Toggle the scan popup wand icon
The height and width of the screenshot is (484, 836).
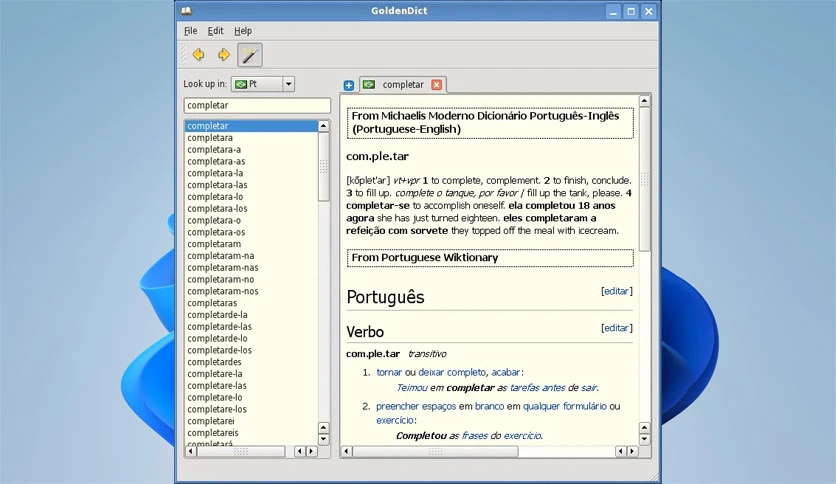250,55
